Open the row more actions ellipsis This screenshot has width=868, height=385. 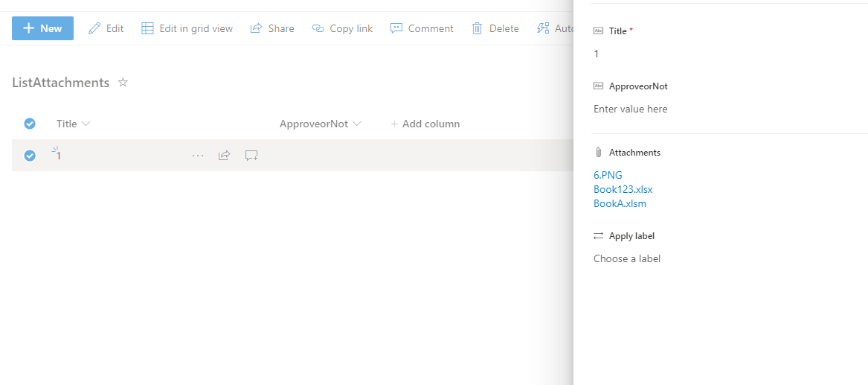(198, 156)
